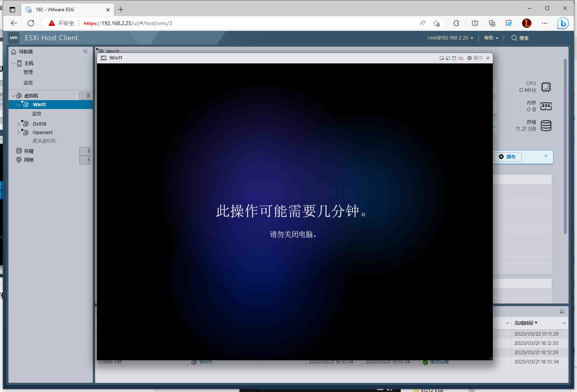The width and height of the screenshot is (577, 392).
Task: Set console to medium with the second size icon
Action: pos(448,58)
